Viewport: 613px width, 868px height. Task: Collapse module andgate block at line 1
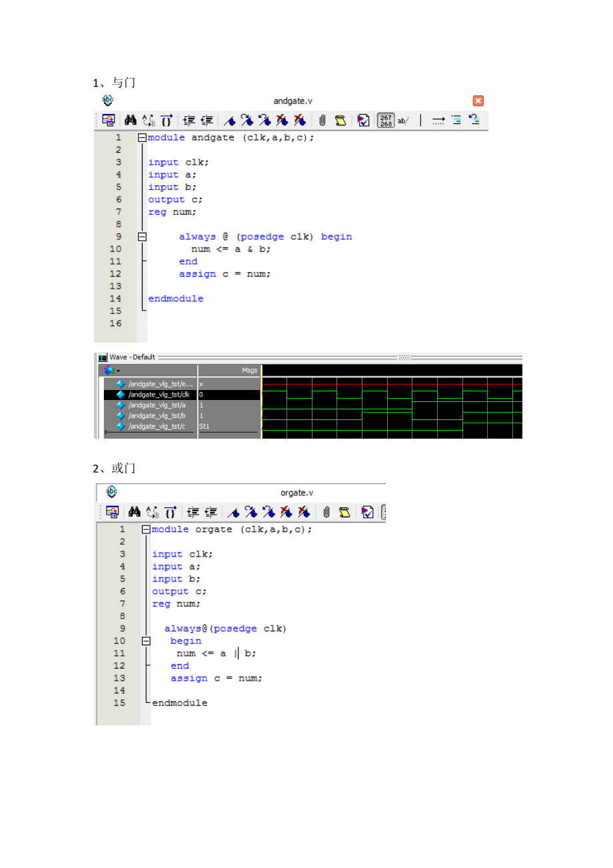point(141,137)
